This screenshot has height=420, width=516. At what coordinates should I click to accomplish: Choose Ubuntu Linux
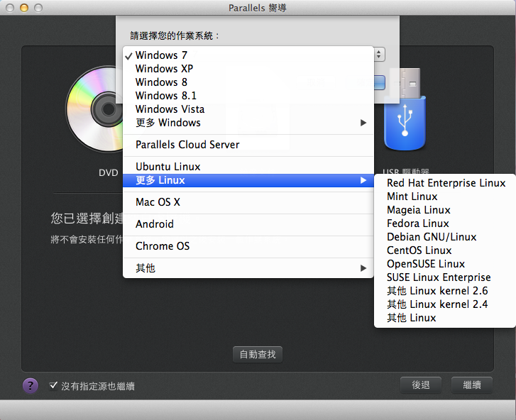coord(248,167)
